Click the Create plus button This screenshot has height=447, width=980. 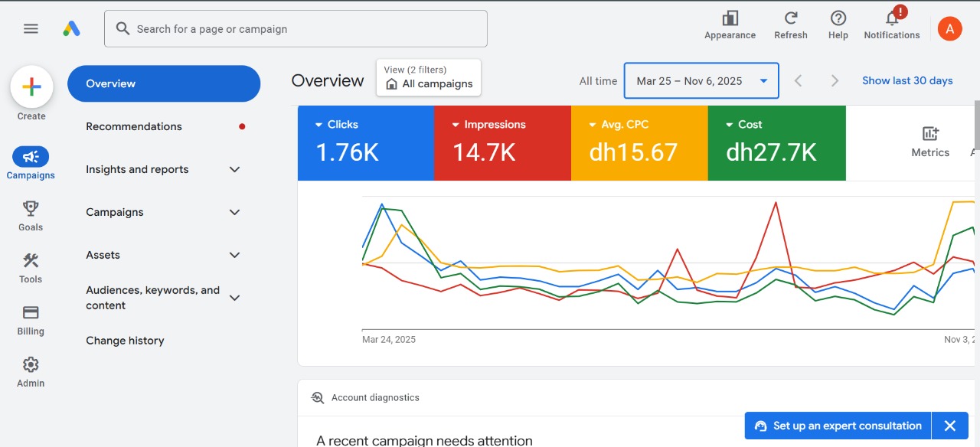[x=31, y=86]
